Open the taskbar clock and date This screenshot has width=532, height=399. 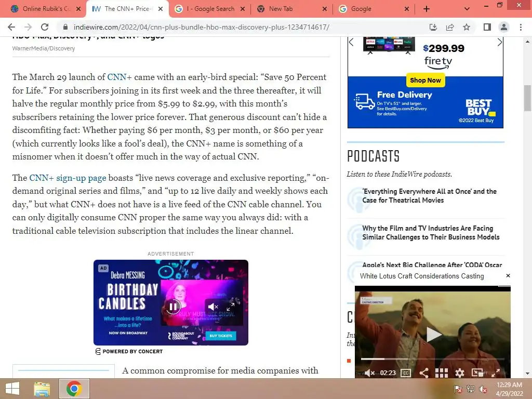(509, 389)
